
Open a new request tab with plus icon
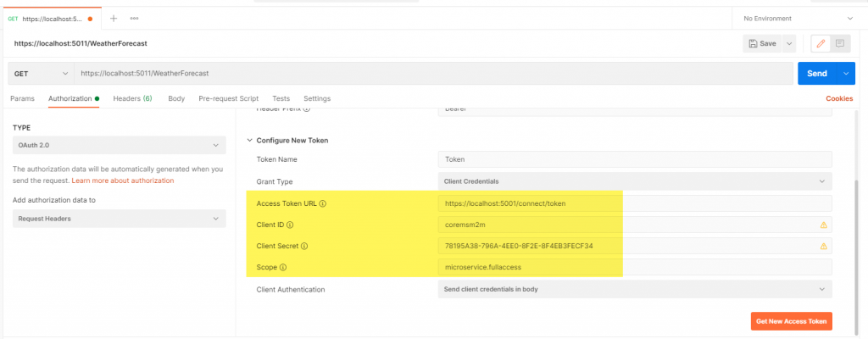point(114,19)
